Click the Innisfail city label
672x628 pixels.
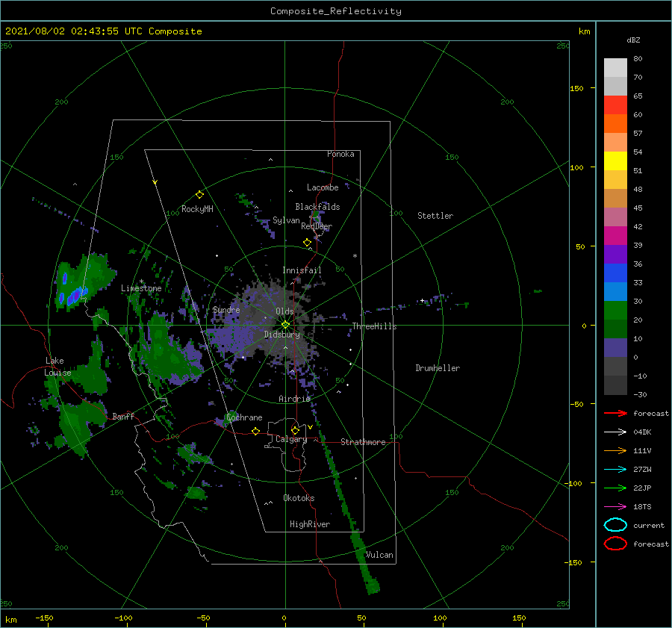click(302, 270)
